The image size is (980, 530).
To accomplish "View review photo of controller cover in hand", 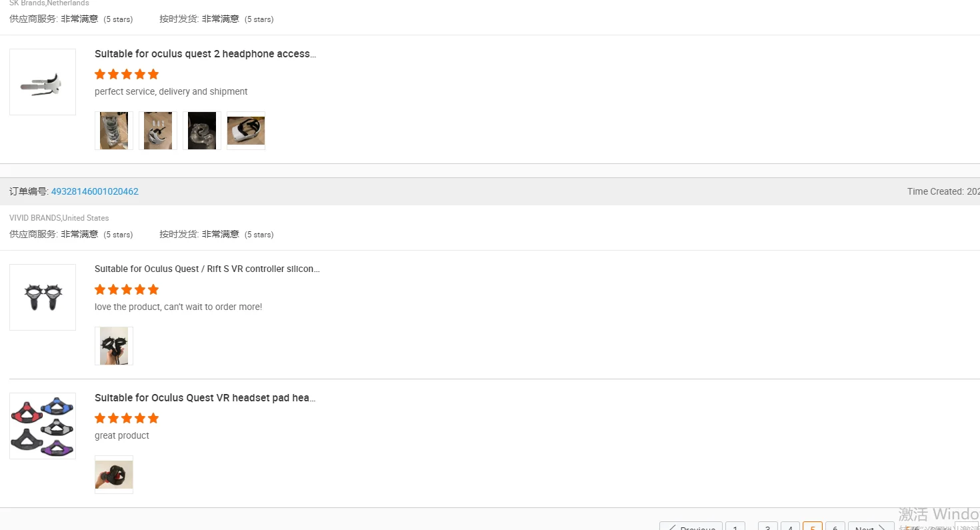I will point(114,346).
